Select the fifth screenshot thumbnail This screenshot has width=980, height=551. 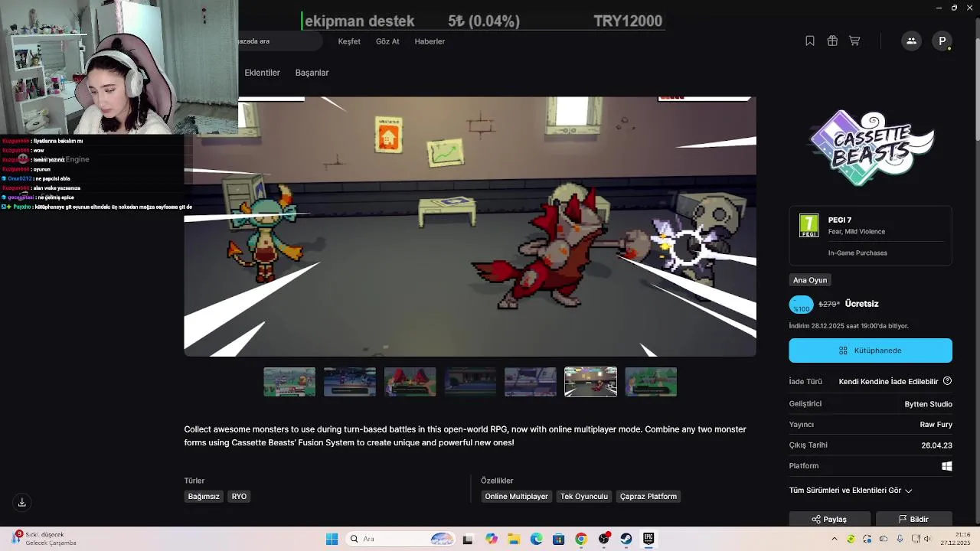pyautogui.click(x=531, y=382)
